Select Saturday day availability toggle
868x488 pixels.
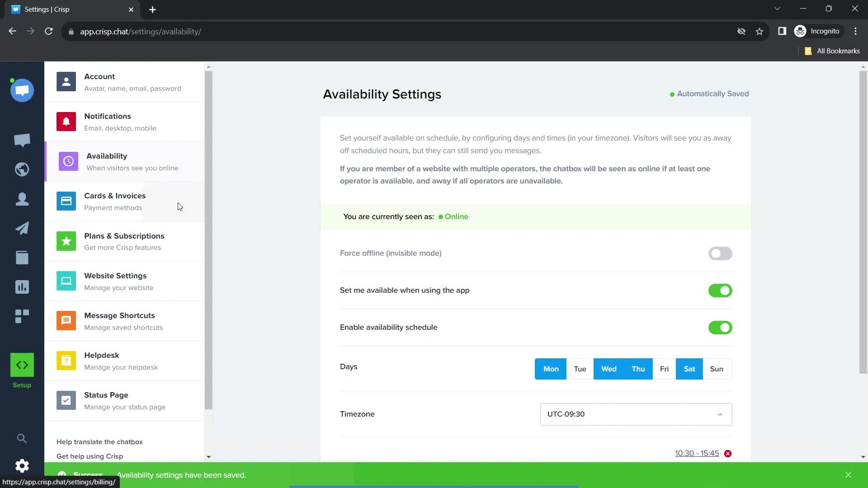(690, 369)
